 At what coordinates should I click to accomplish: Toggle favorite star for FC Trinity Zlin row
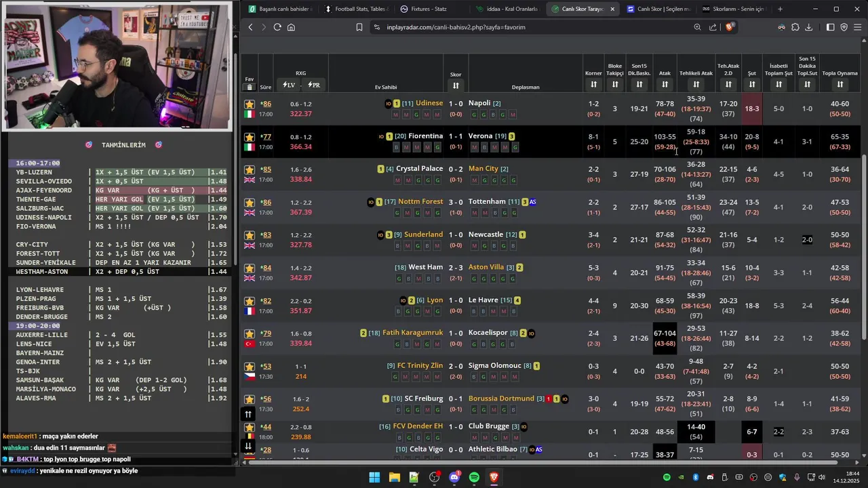pos(250,367)
